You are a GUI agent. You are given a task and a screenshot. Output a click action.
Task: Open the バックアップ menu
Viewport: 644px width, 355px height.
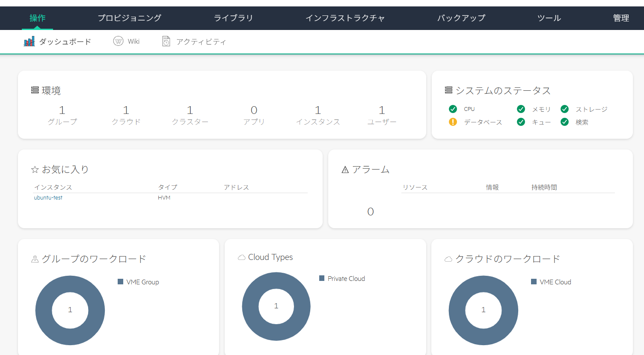coord(461,18)
